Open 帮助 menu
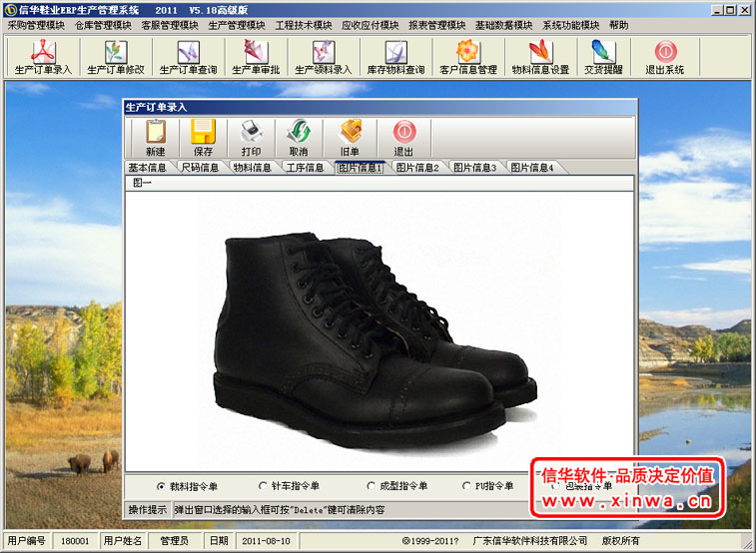 pos(619,26)
